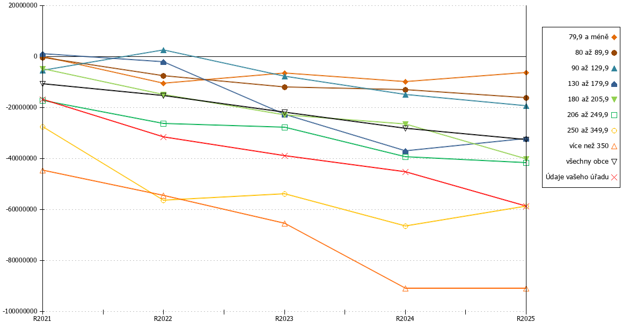Click the brown circle marker beside 80 až 89,9
Screen dimensions: 644x322
coord(614,53)
